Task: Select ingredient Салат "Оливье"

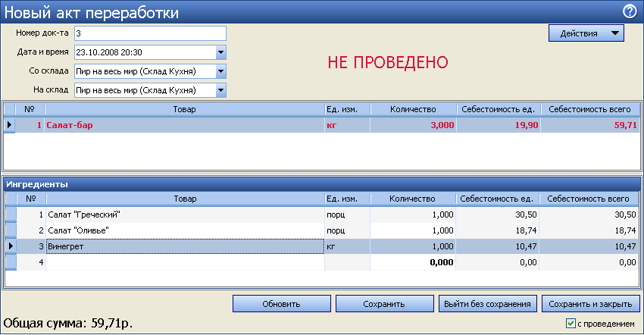Action: coord(185,230)
